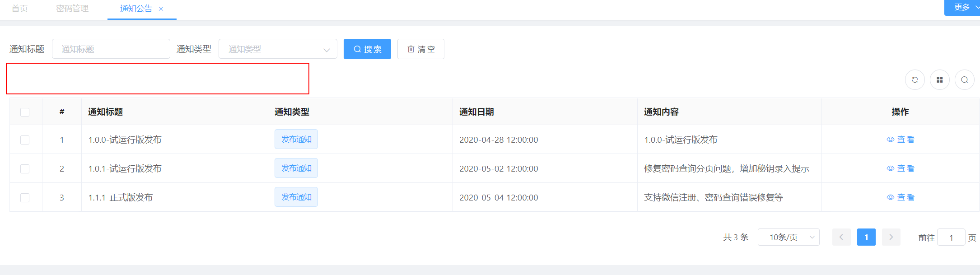
Task: Check the checkbox for row 3
Action: [x=25, y=198]
